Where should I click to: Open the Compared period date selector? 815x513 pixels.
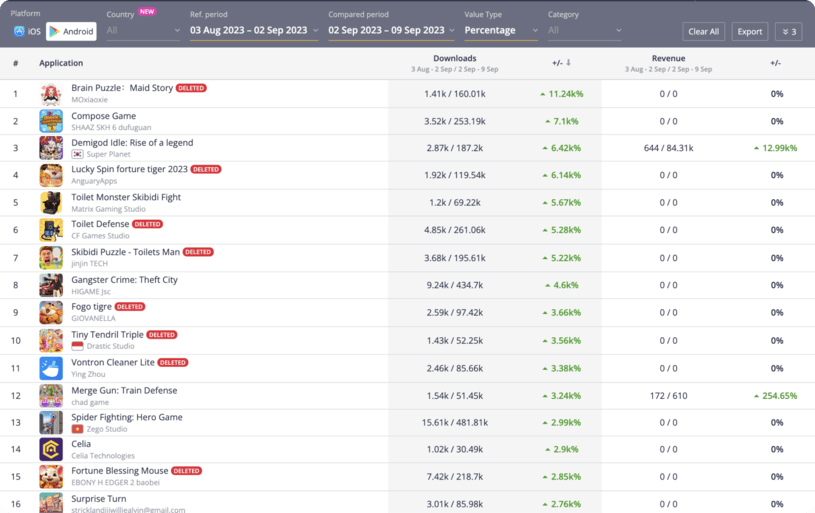pos(391,31)
